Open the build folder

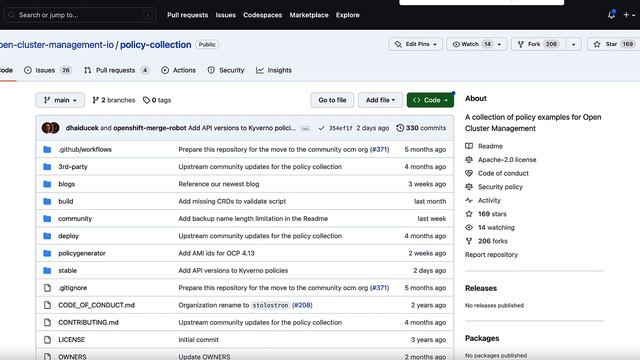(66, 201)
